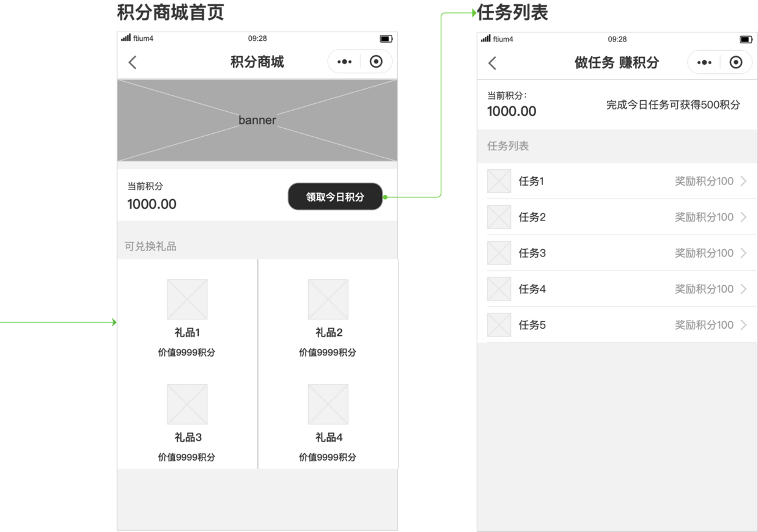Open more options menu in 积分商城 header
The height and width of the screenshot is (532, 758).
pyautogui.click(x=345, y=62)
